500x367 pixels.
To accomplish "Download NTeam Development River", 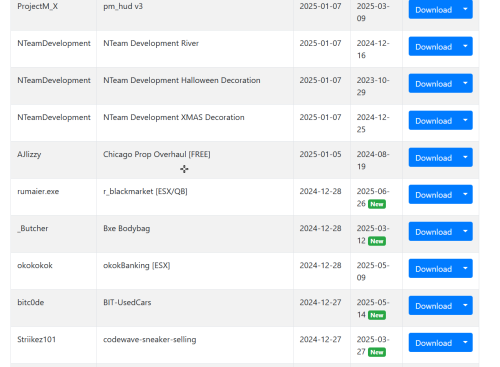I will coord(433,46).
